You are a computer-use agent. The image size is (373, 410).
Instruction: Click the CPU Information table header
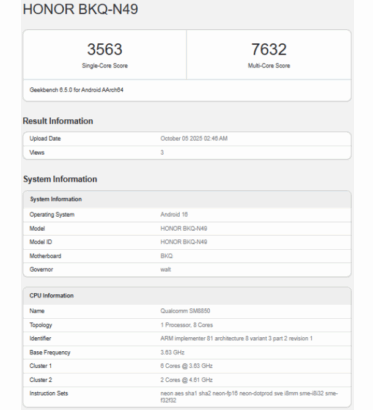pyautogui.click(x=51, y=296)
